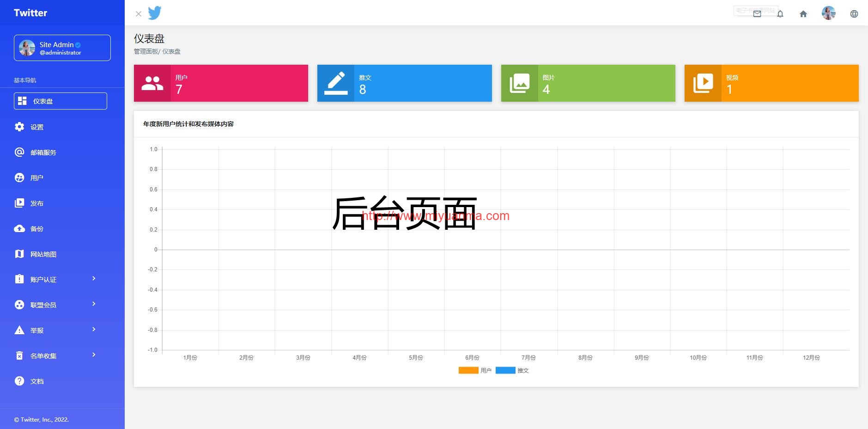Expand the 联盟会员 submenu chevron
Viewport: 868px width, 429px height.
point(94,304)
